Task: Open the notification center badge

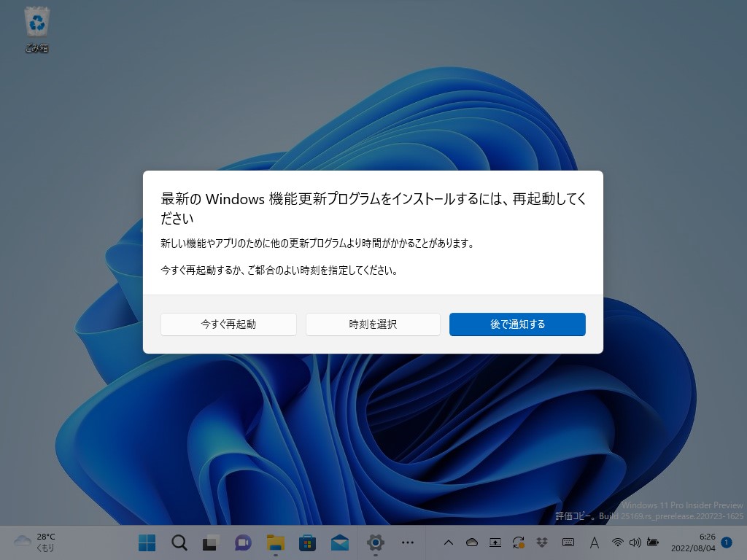Action: tap(726, 542)
